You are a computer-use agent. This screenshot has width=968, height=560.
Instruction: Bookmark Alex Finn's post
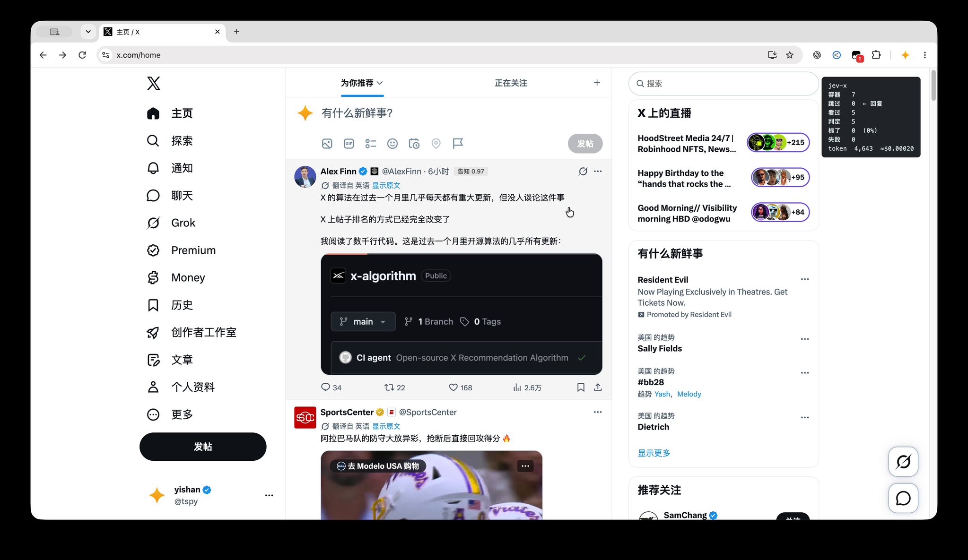click(581, 388)
